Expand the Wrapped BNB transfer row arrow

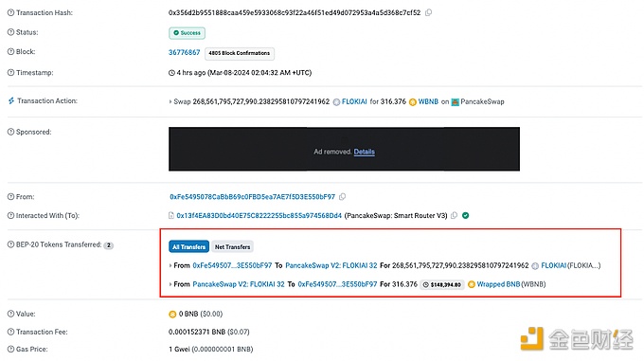[170, 284]
